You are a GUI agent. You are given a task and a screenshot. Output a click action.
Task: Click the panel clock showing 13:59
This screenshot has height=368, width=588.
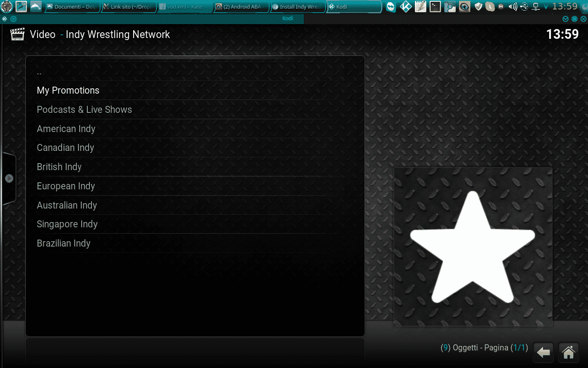565,7
